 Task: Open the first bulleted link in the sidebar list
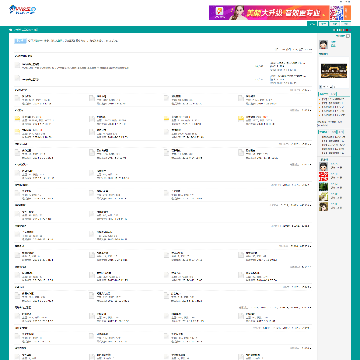pos(333,99)
